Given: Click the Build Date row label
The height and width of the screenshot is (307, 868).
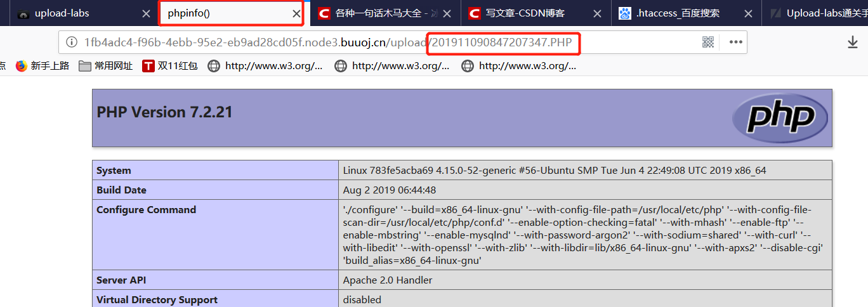Looking at the screenshot, I should pyautogui.click(x=121, y=190).
